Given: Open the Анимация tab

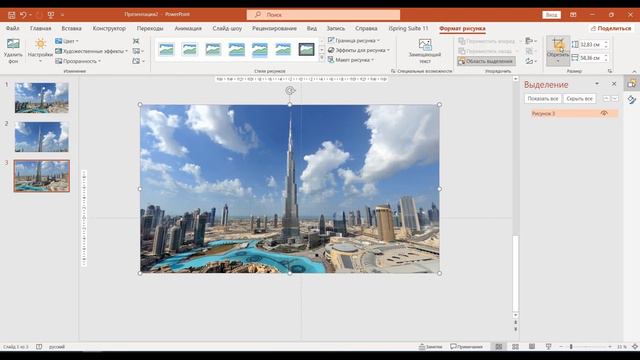Looking at the screenshot, I should coord(188,28).
